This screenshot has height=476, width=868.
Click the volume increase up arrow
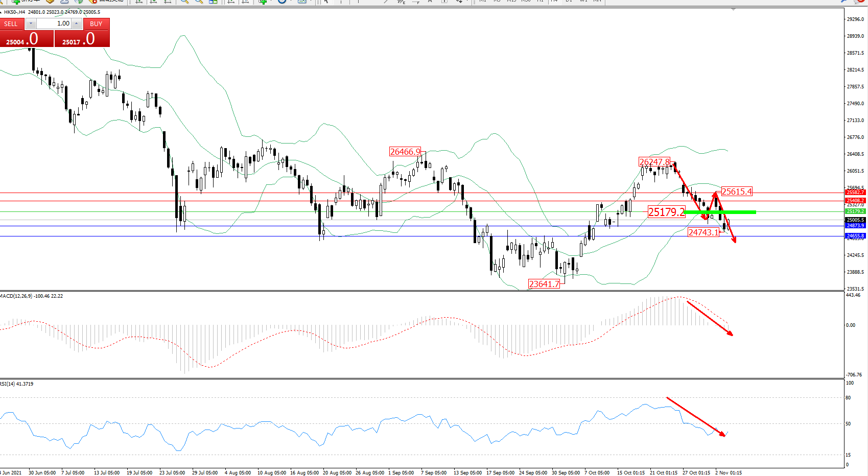(x=76, y=23)
